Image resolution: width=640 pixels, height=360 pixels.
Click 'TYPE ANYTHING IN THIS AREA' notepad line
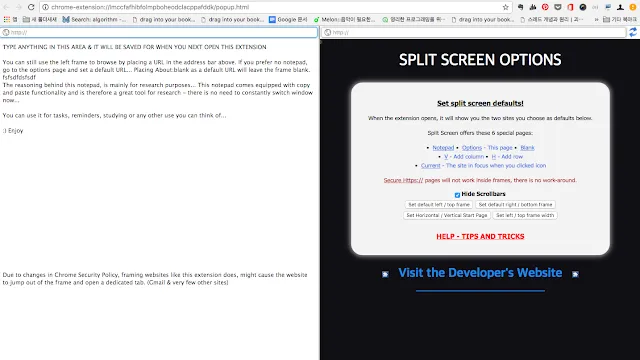click(x=134, y=47)
